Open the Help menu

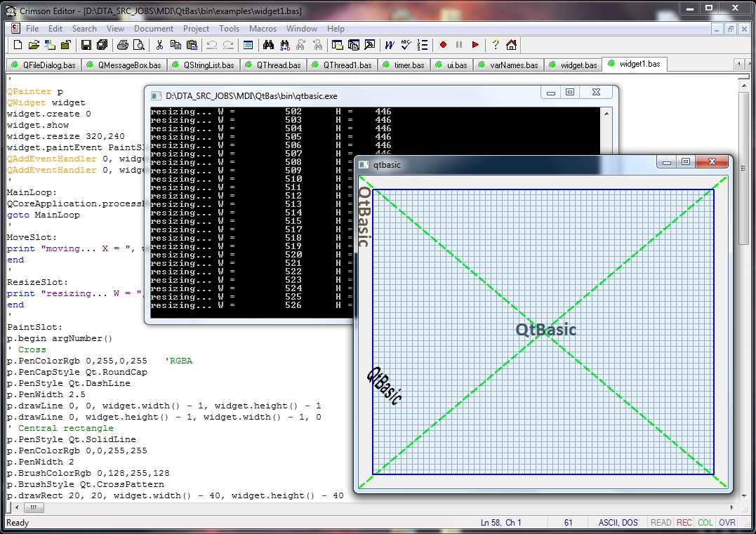point(336,29)
